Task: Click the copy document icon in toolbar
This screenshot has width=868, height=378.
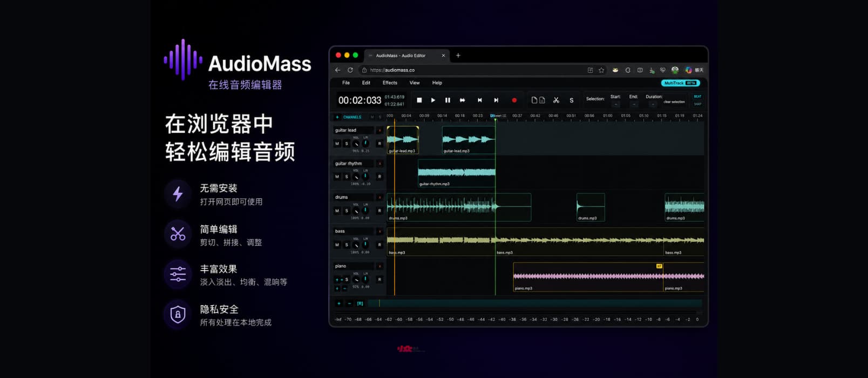Action: tap(534, 100)
